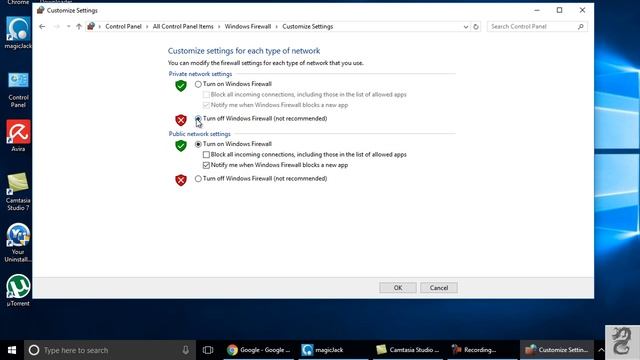Image resolution: width=640 pixels, height=360 pixels.
Task: Open Camtasia Studio 7 desktop shortcut
Action: click(x=18, y=191)
